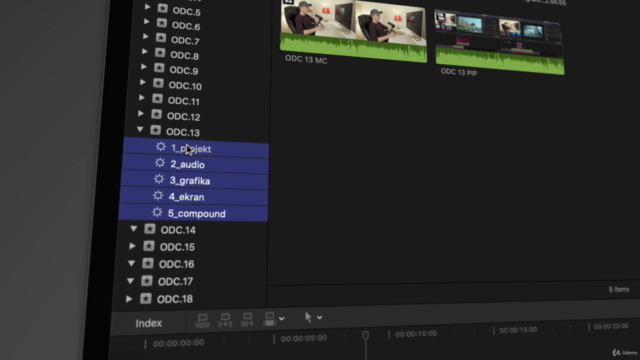The height and width of the screenshot is (360, 640).
Task: Select the ODC.10 event star icon
Action: [158, 83]
